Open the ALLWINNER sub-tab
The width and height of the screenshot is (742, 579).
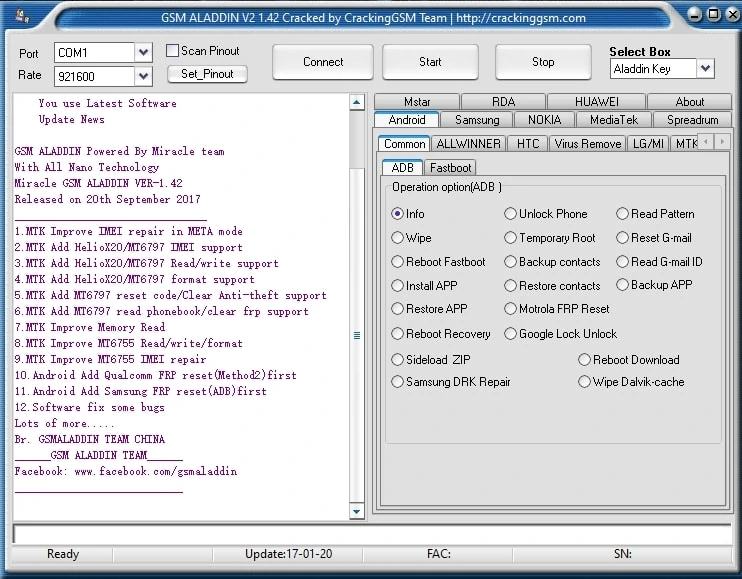pos(468,143)
